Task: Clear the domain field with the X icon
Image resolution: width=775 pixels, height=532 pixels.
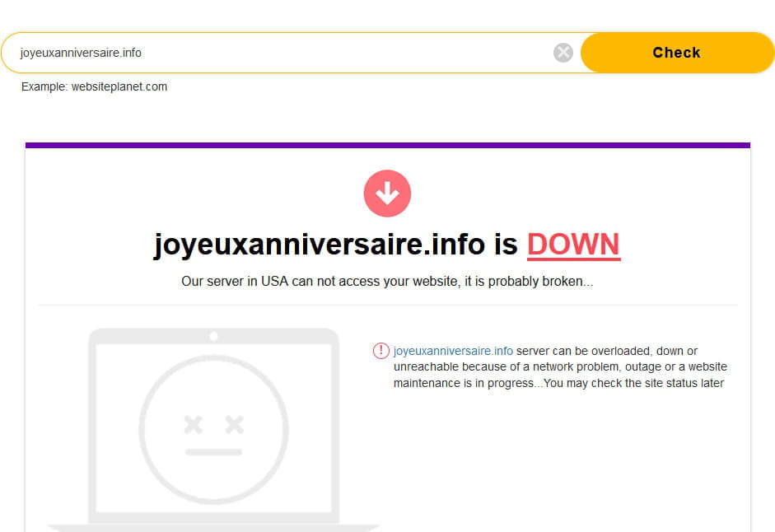Action: pyautogui.click(x=563, y=53)
